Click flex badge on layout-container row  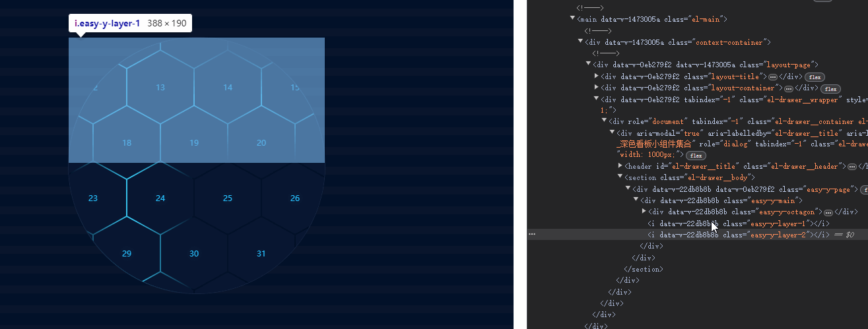(830, 88)
